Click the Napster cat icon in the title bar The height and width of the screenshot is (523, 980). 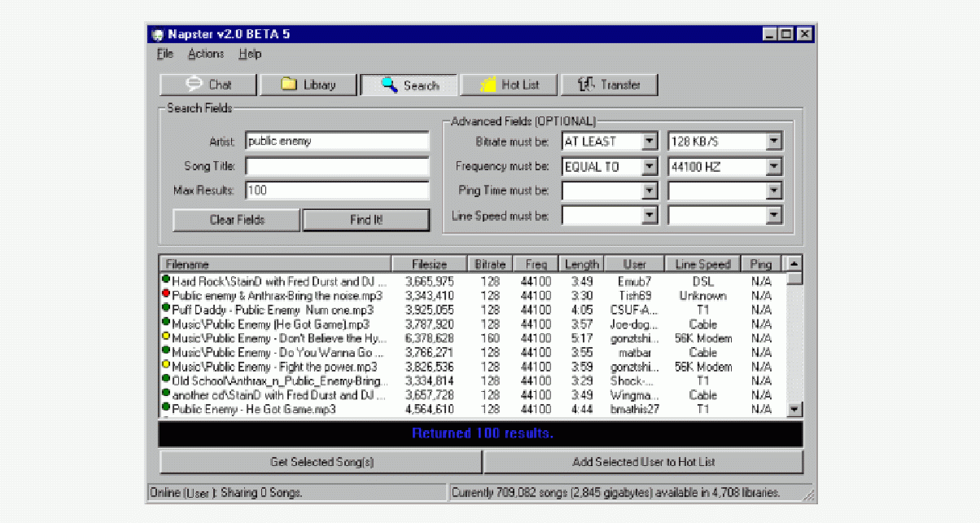tap(157, 34)
